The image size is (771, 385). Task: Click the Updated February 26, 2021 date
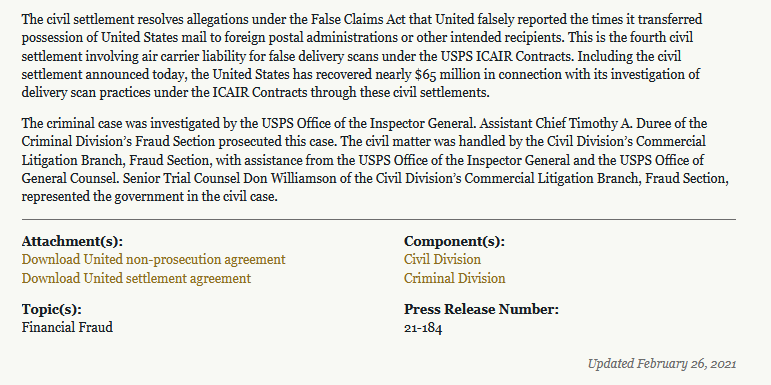pos(662,364)
